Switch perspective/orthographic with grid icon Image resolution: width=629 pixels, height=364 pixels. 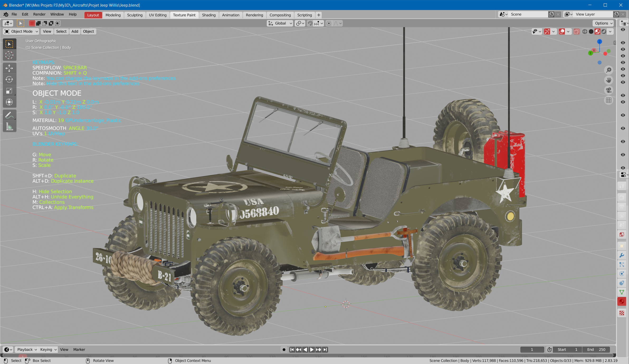(609, 100)
